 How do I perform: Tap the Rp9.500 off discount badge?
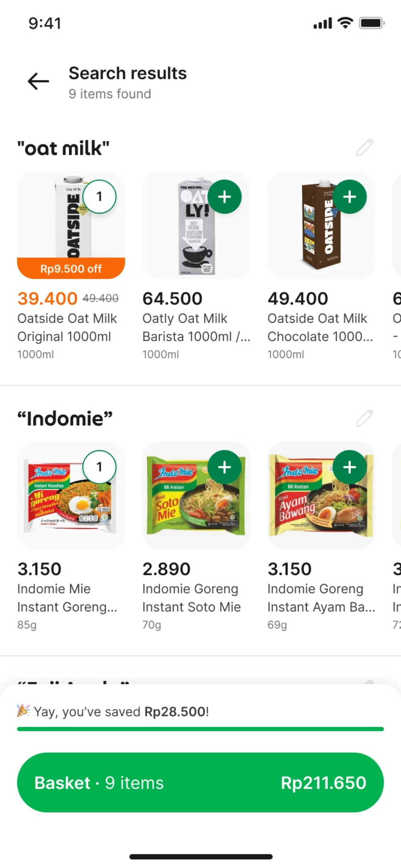[x=71, y=269]
